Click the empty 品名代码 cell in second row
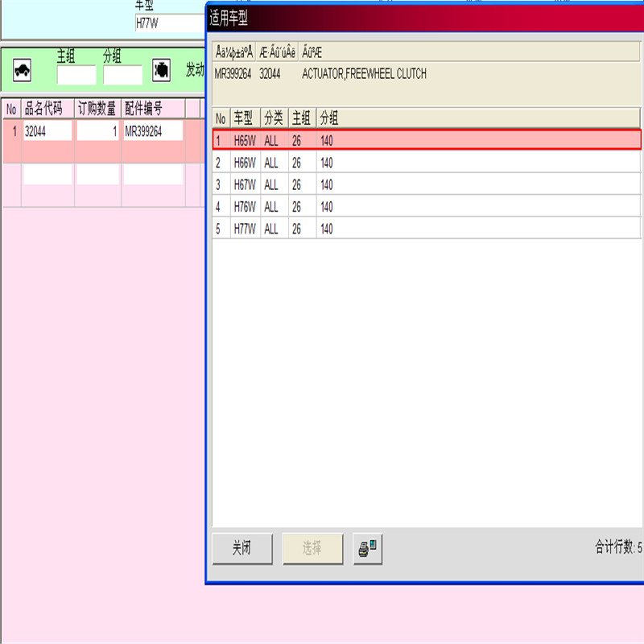The width and height of the screenshot is (644, 644). pyautogui.click(x=47, y=174)
